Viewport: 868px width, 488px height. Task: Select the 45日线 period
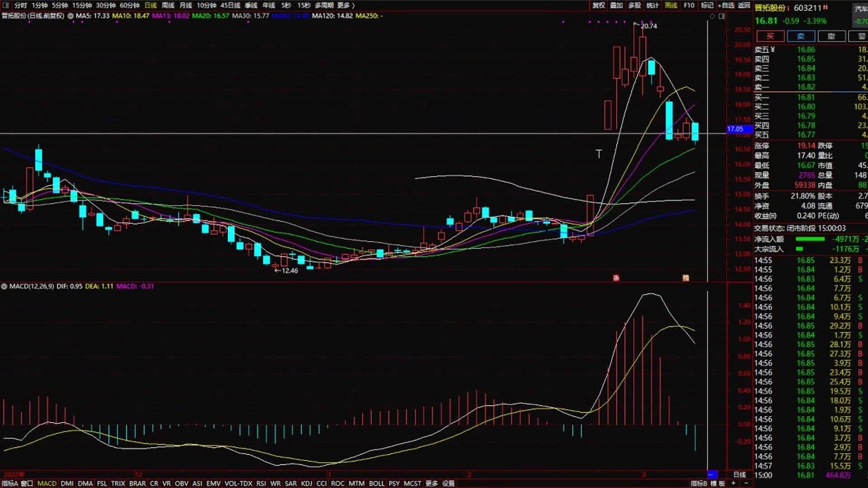coord(231,5)
